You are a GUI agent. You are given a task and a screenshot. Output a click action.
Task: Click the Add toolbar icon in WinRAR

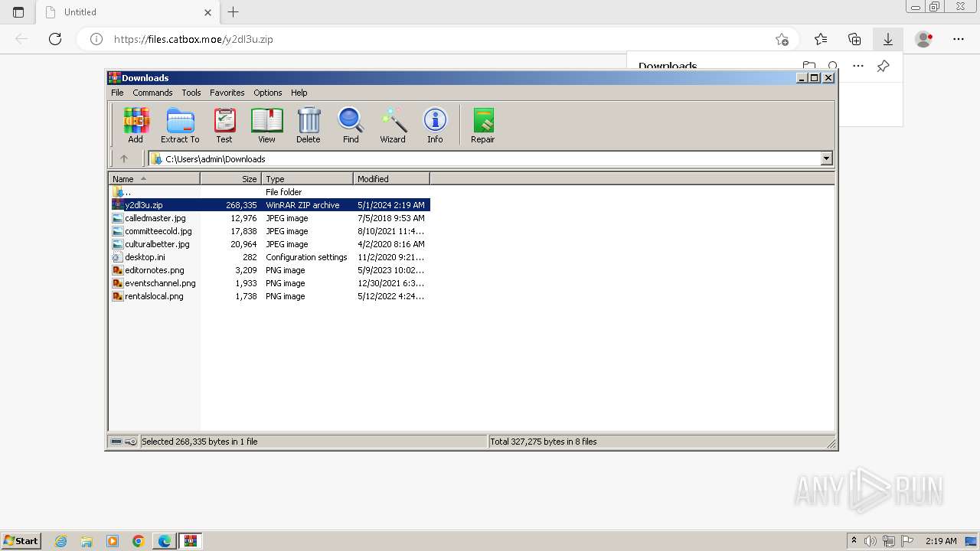136,126
